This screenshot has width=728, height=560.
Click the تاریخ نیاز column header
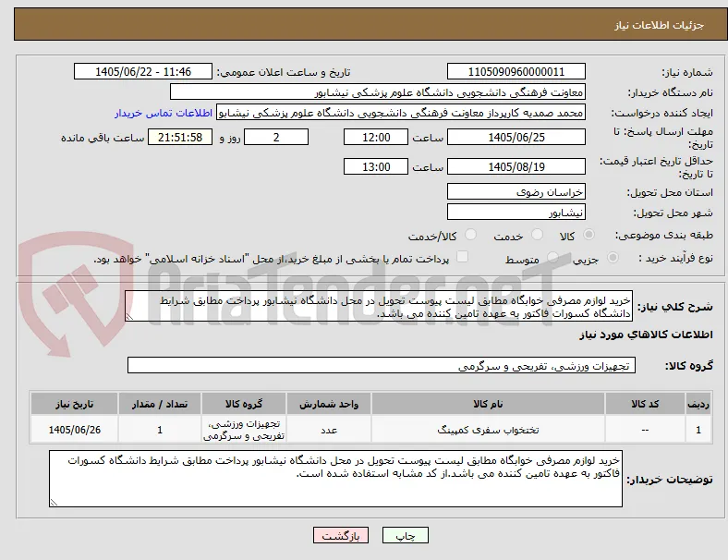click(x=74, y=404)
